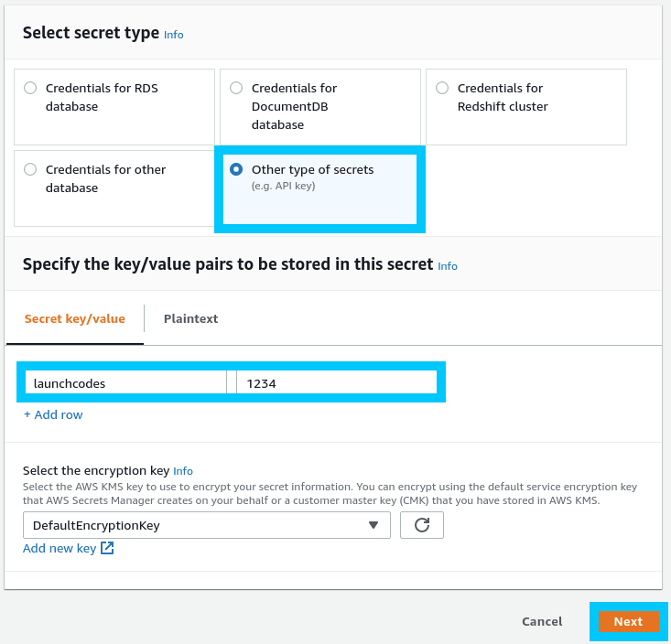Open Info link beside Select secret type

173,35
